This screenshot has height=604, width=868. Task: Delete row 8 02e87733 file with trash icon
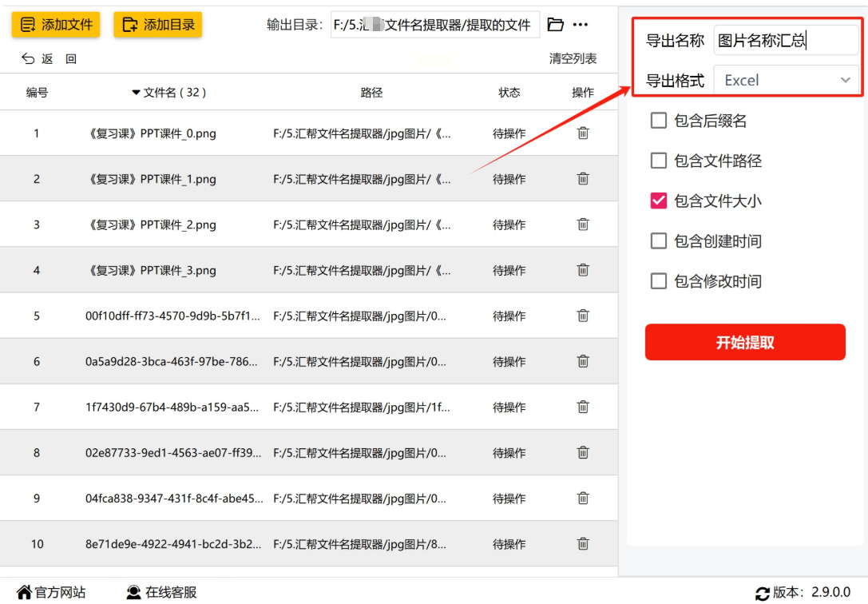point(583,452)
